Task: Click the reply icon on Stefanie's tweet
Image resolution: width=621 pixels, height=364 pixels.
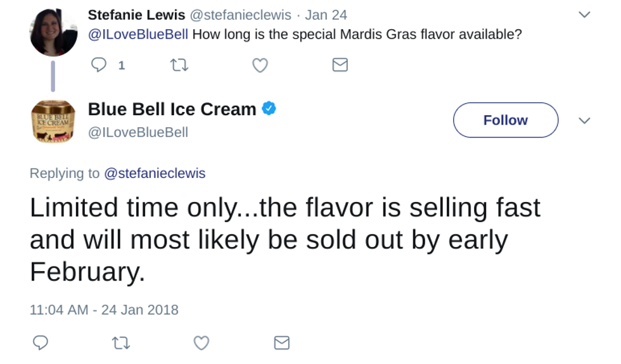Action: (99, 65)
